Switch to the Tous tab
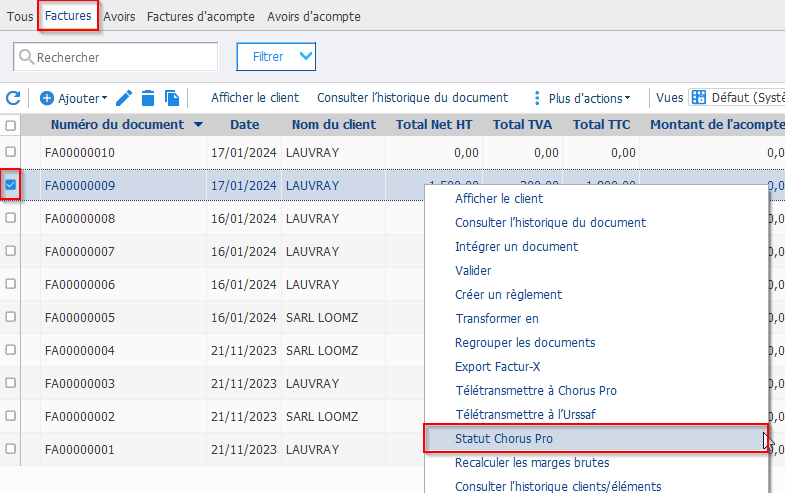This screenshot has height=493, width=785. (x=20, y=17)
